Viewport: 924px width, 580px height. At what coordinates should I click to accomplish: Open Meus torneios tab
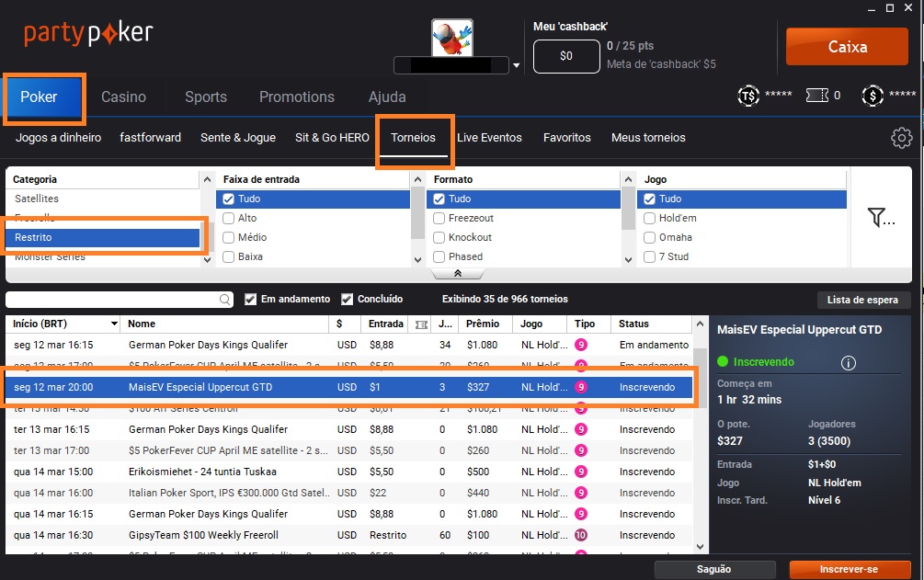648,137
